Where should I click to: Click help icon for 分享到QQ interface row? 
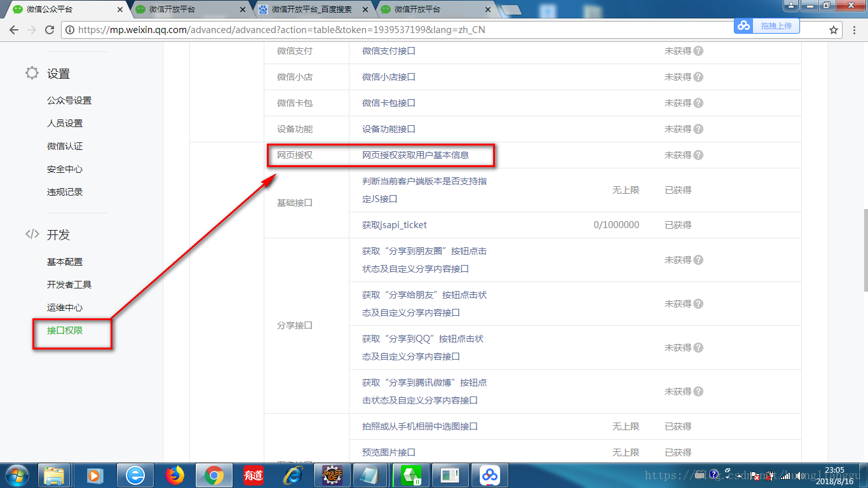click(x=698, y=348)
